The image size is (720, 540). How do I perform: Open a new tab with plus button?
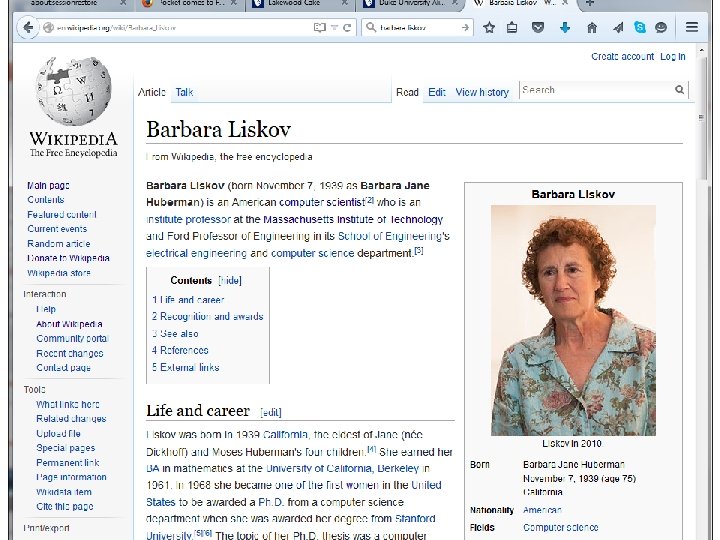pyautogui.click(x=590, y=3)
